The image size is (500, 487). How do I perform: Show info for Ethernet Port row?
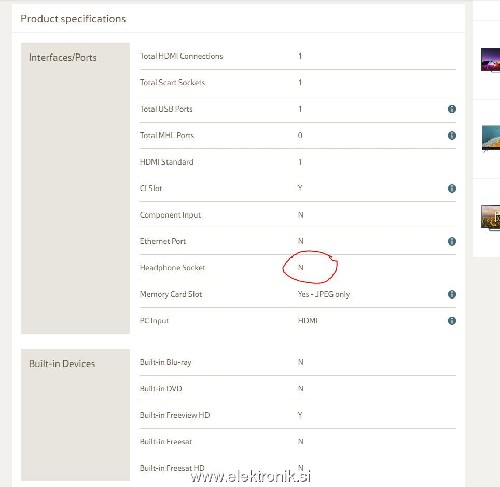tap(452, 241)
